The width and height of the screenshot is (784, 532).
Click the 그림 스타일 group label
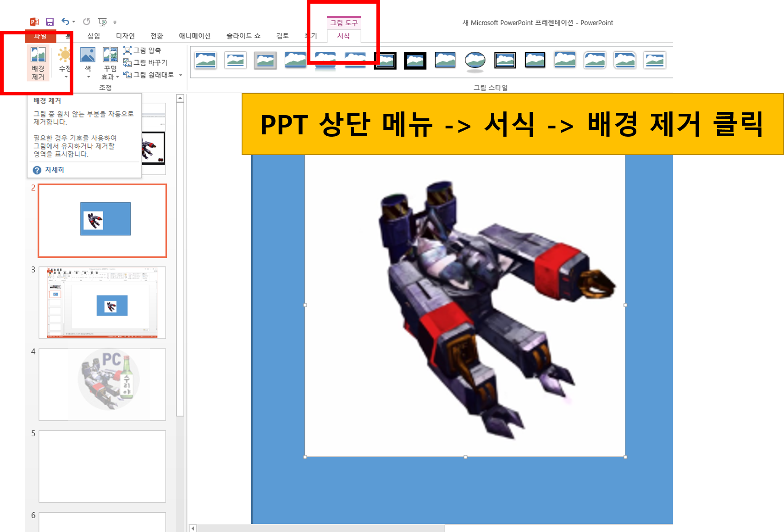[x=491, y=88]
